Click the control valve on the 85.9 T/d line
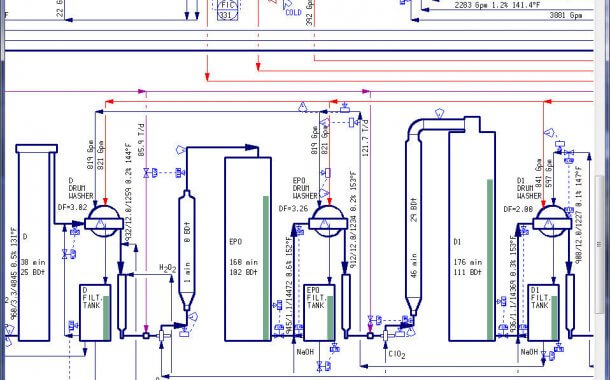 (x=146, y=173)
